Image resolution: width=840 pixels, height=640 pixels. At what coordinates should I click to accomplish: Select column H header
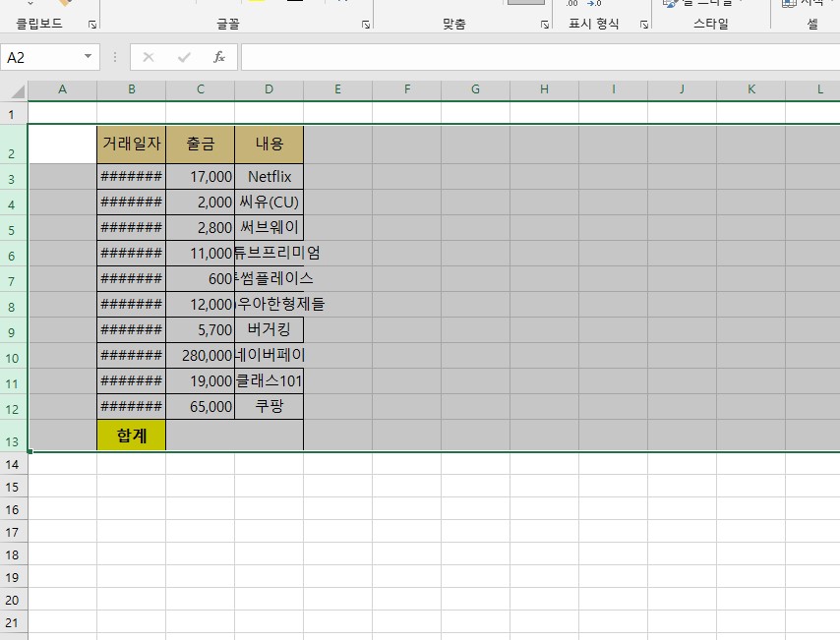[544, 90]
